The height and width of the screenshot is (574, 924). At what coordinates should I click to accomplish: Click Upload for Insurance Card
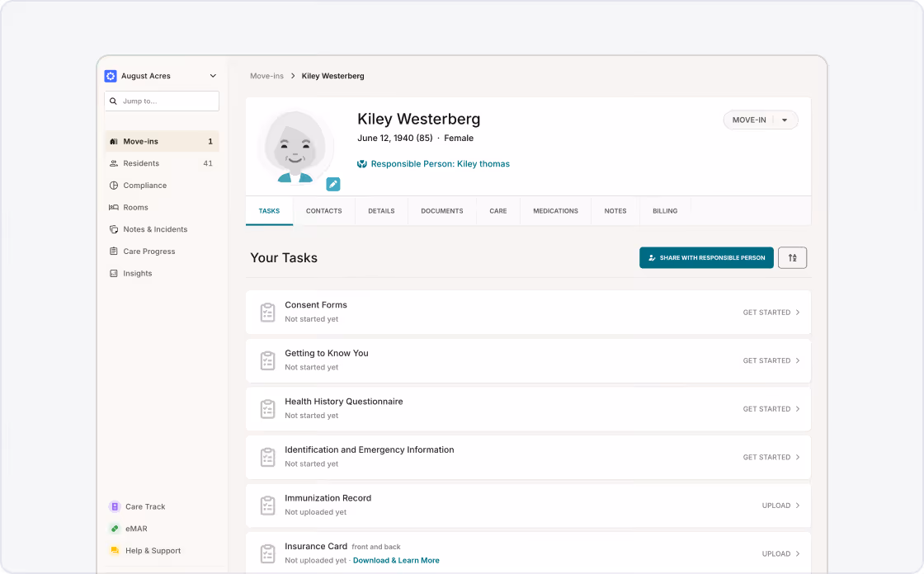[x=780, y=554]
